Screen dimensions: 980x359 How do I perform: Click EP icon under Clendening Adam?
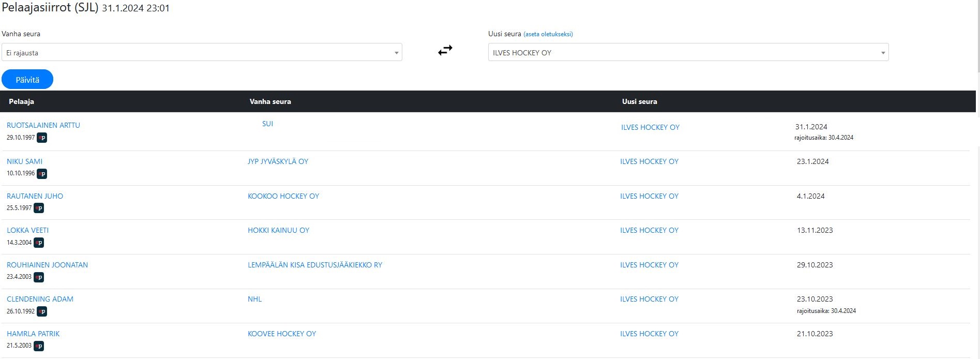(42, 311)
